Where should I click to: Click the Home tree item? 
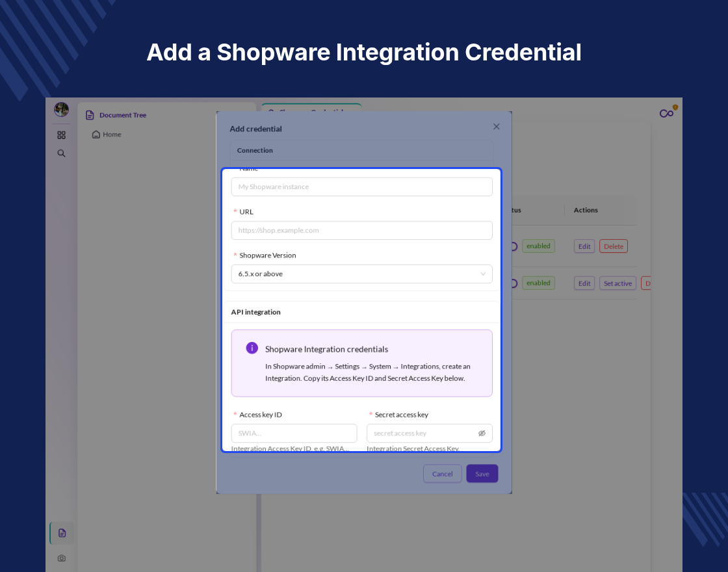pos(107,134)
